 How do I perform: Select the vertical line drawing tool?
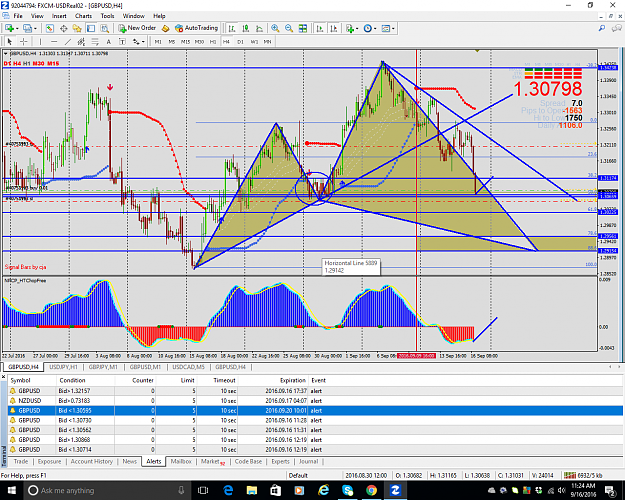click(40, 41)
